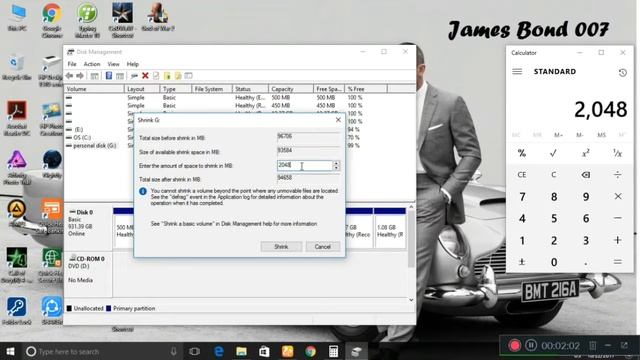Click digit 0 in Calculator
Screen dimensions: 640x360
[x=553, y=262]
